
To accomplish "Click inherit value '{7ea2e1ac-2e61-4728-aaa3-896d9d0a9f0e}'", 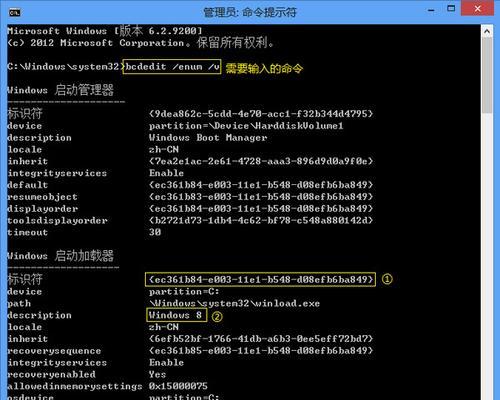I will pos(261,161).
